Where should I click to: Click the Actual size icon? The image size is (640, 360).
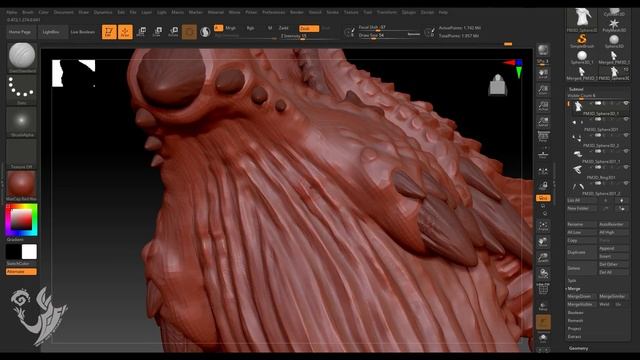[x=543, y=106]
